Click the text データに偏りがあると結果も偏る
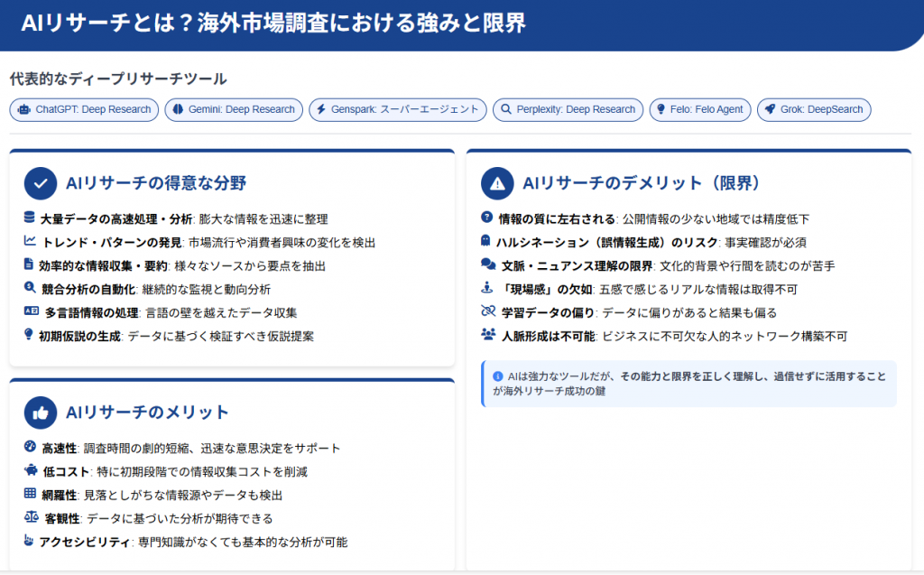Screen dimensions: 924x575 [x=689, y=312]
